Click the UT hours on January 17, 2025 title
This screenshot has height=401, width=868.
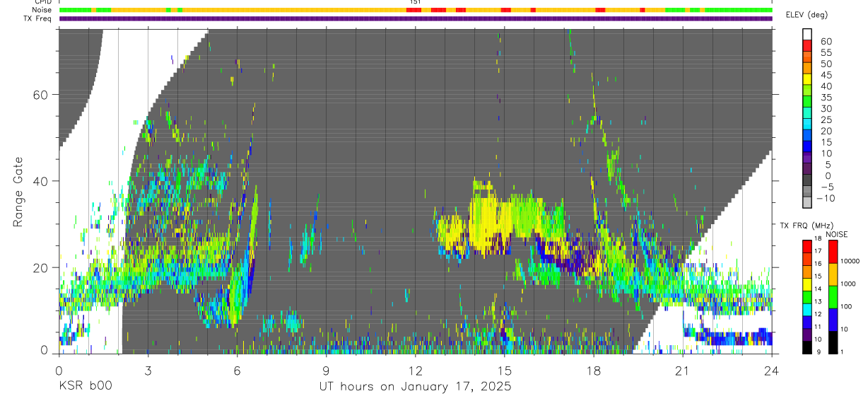click(x=414, y=387)
